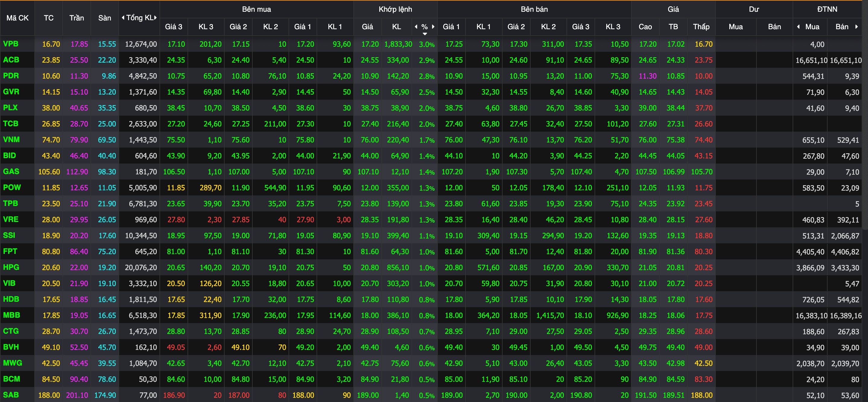Open MBB stock symbol
The image size is (868, 402).
tap(11, 315)
